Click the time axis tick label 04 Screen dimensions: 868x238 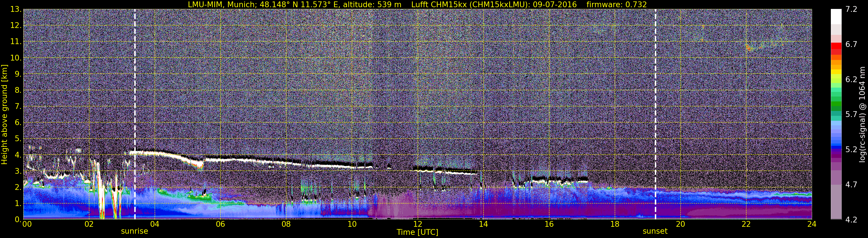155,224
